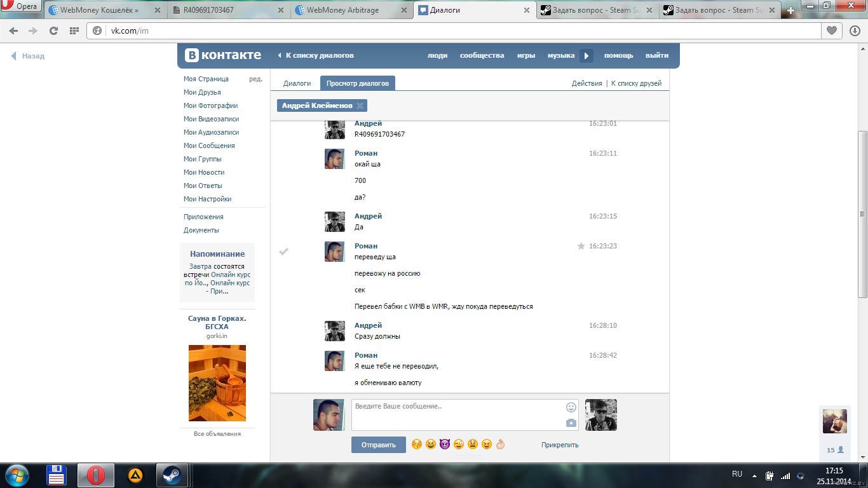
Task: Click the page vertical scrollbar
Action: click(863, 214)
